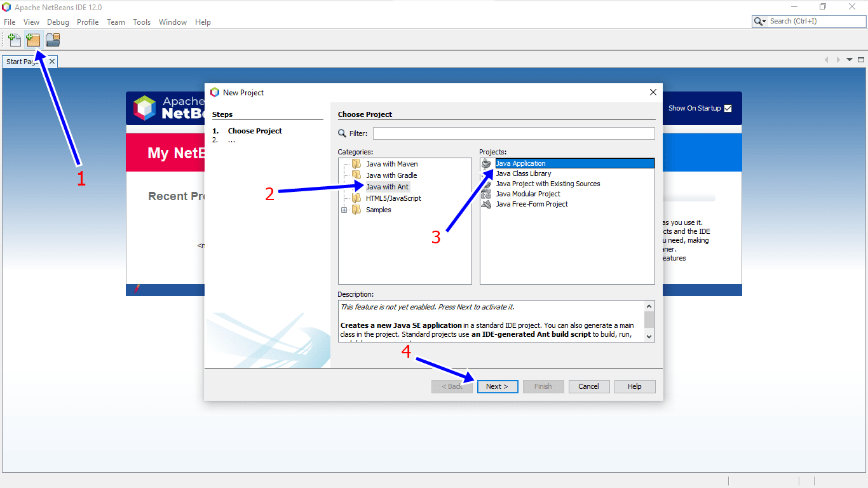Open the search options dropdown arrow
The width and height of the screenshot is (868, 488).
pyautogui.click(x=764, y=21)
